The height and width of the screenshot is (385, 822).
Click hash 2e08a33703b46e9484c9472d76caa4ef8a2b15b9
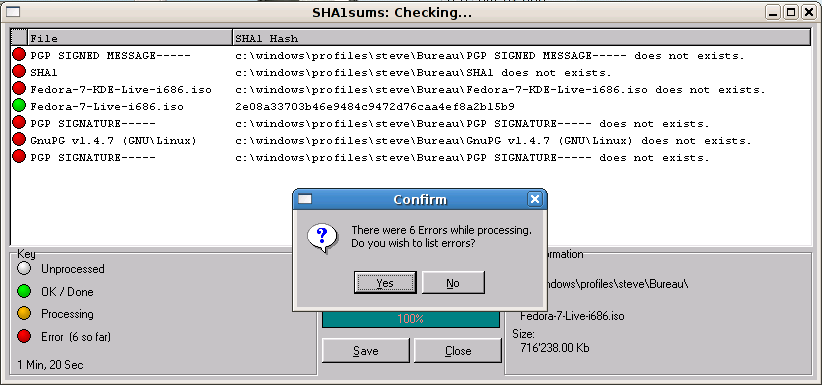[x=375, y=107]
